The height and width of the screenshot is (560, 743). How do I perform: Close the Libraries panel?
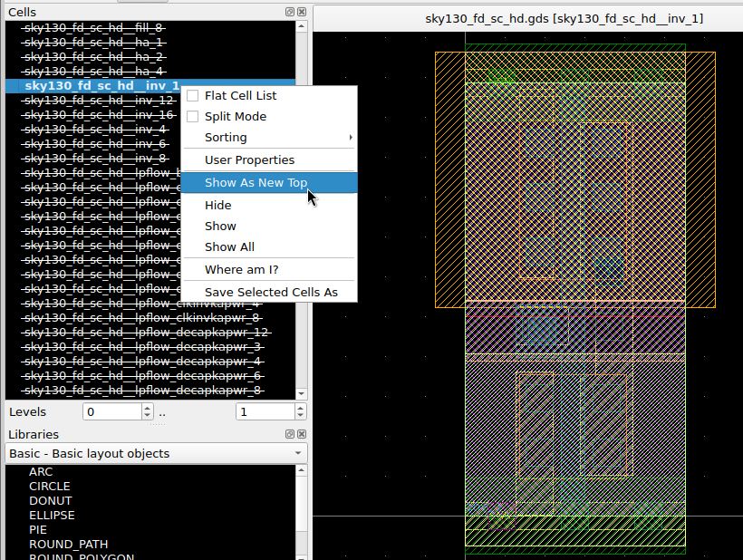[302, 435]
